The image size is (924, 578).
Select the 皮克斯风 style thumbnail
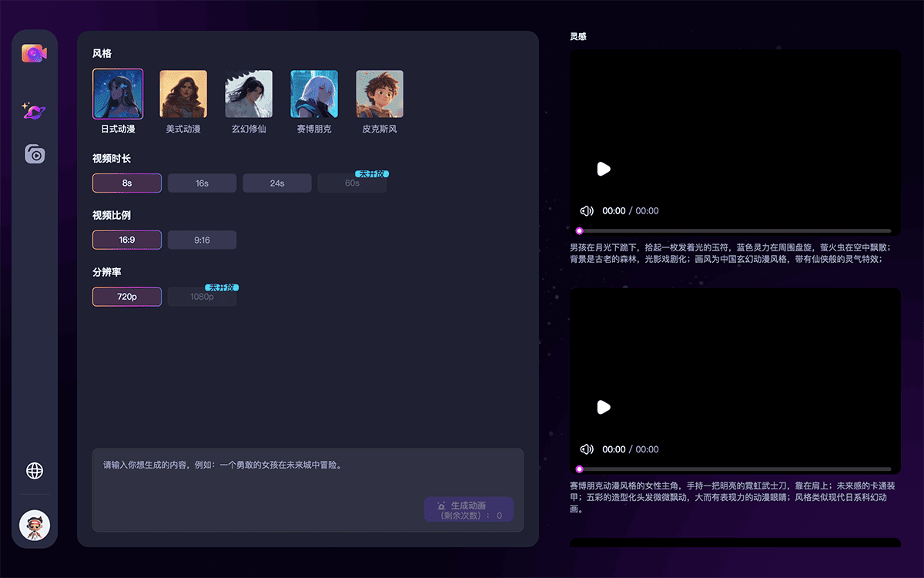coord(379,92)
